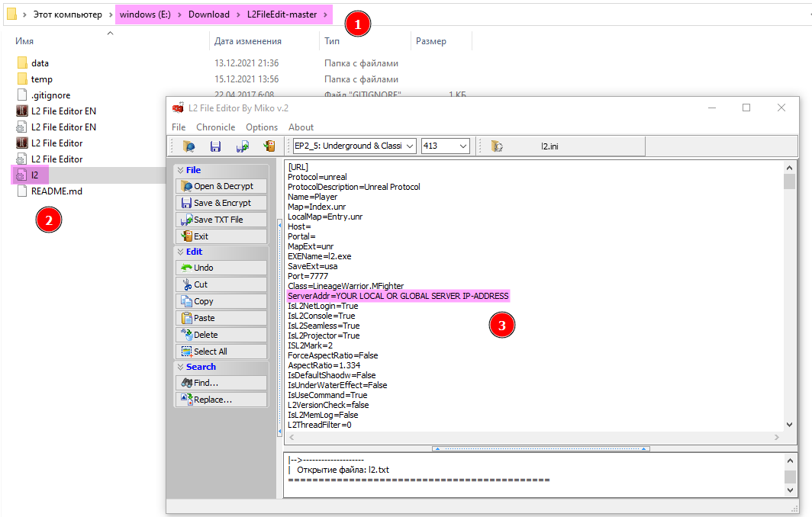This screenshot has height=517, width=812.
Task: Click the blue floppy save icon in the toolbar
Action: (x=216, y=146)
